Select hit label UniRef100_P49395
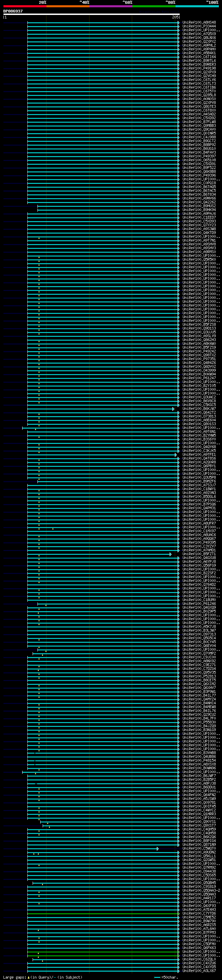 coord(199,543)
